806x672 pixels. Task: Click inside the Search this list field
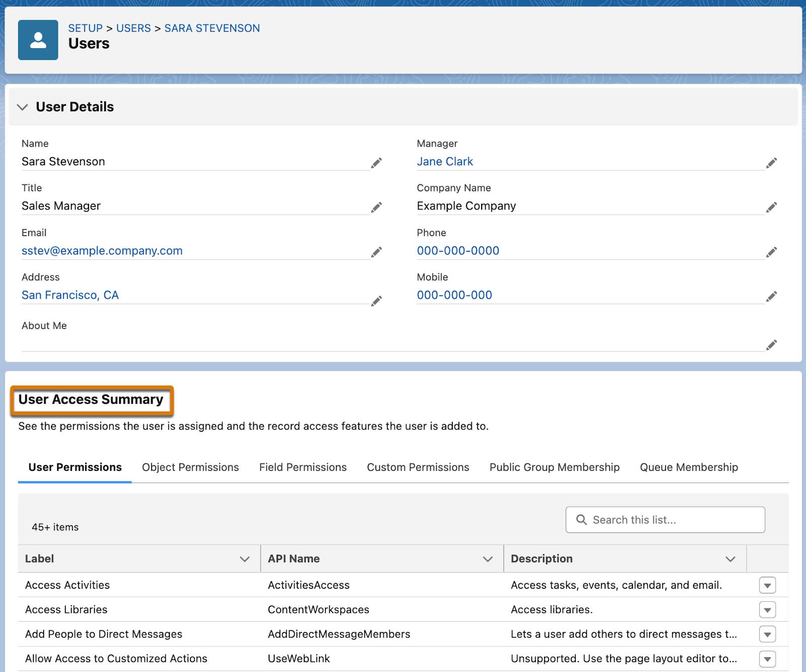[665, 519]
